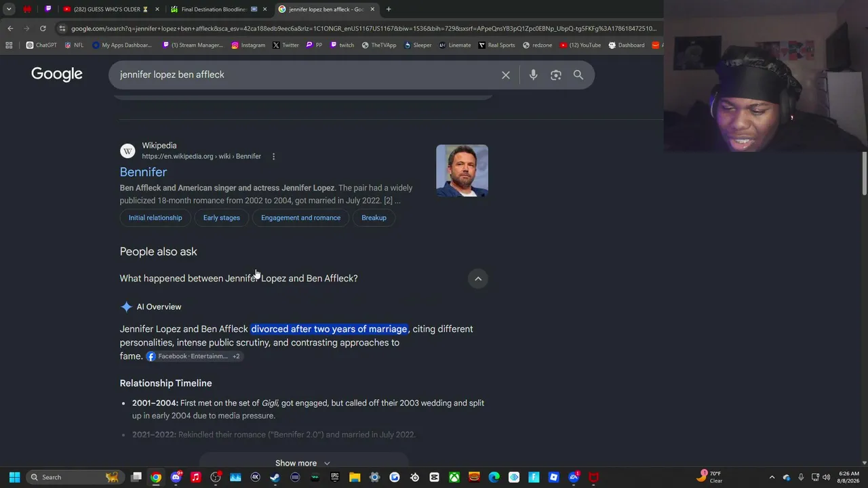
Task: Open the redzone bookmark
Action: pyautogui.click(x=538, y=45)
